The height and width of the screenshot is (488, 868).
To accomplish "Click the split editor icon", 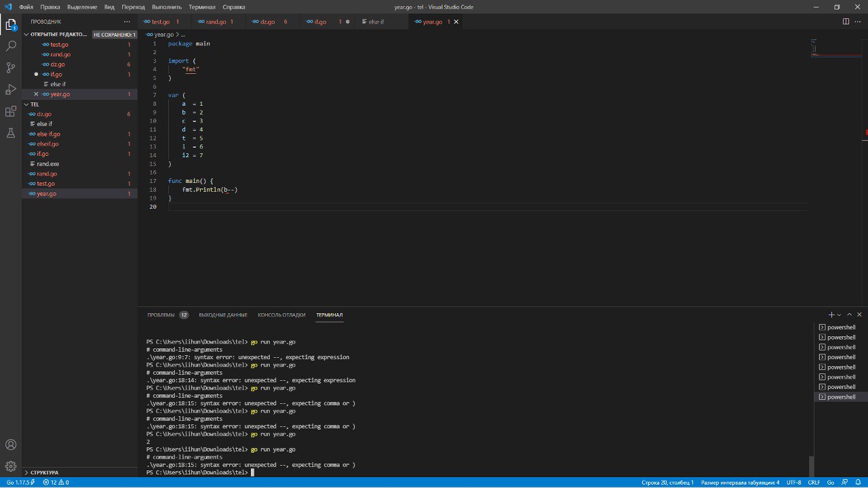I will [846, 22].
